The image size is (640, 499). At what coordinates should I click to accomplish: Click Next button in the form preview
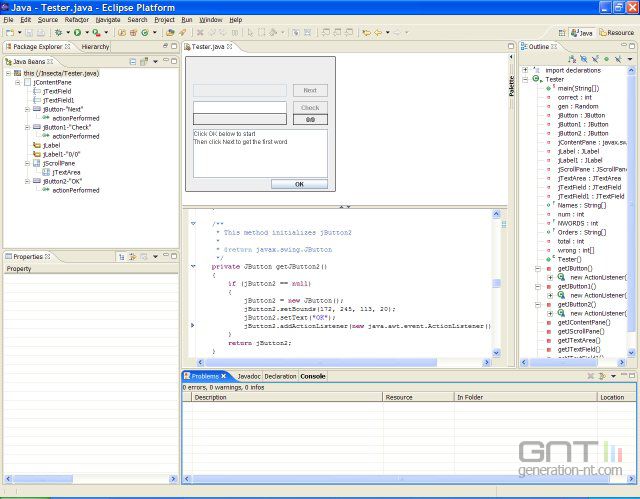(310, 90)
